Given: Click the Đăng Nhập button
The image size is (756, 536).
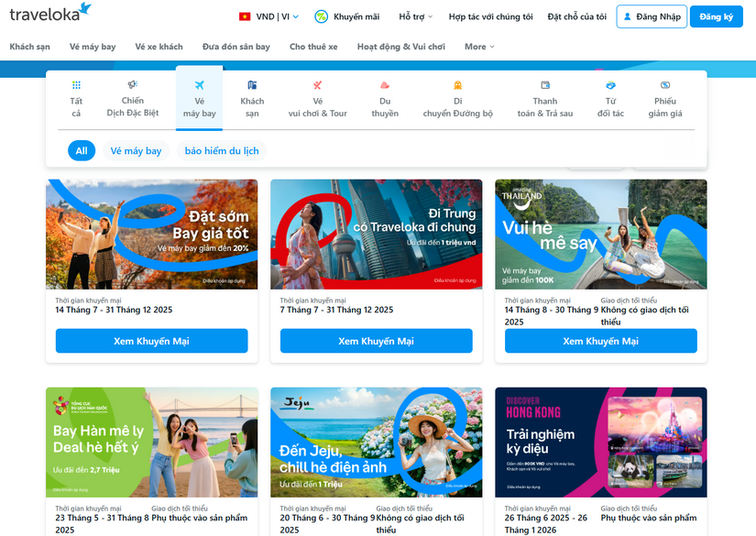Looking at the screenshot, I should [x=652, y=16].
